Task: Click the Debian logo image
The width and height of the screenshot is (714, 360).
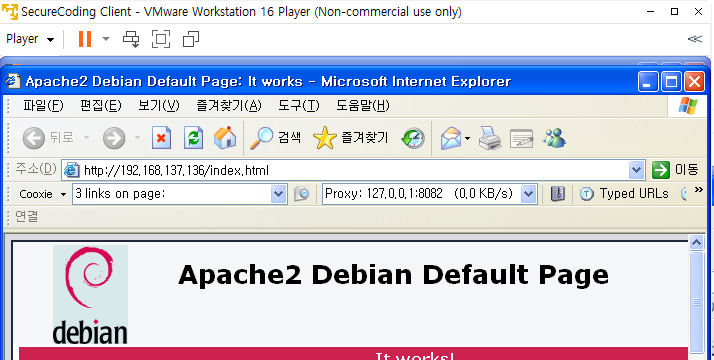Action: [x=90, y=295]
